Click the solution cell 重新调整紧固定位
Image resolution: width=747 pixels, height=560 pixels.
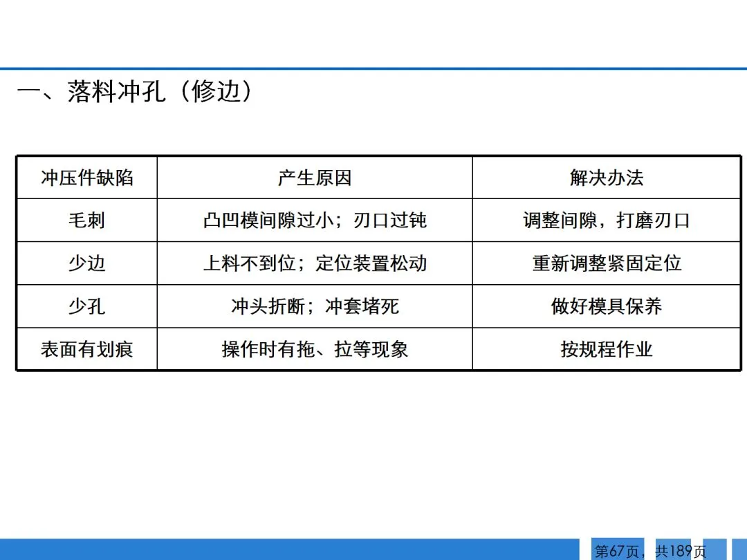click(607, 263)
